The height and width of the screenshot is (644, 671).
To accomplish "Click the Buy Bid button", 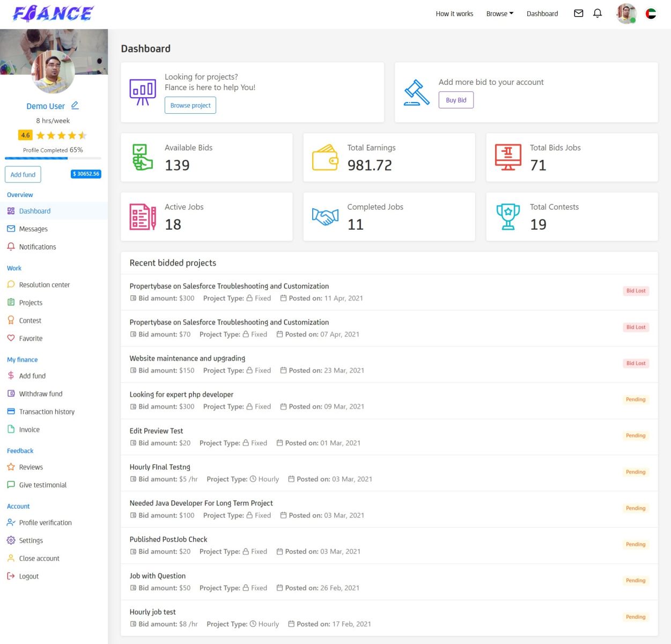I will point(456,100).
